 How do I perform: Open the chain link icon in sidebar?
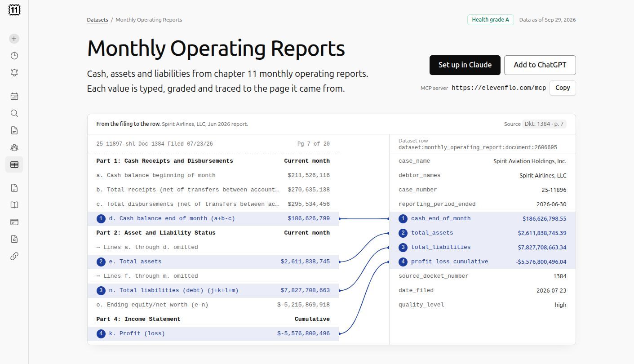(x=14, y=256)
